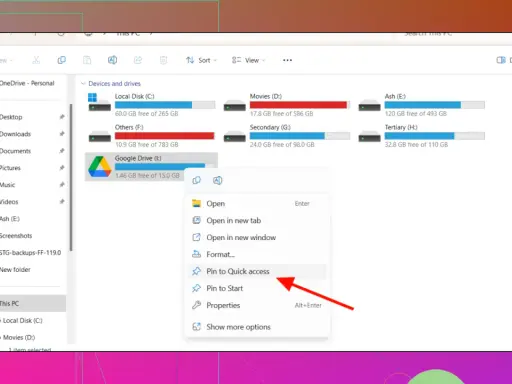Toggle the Details pane icon at right
The image size is (512, 384).
pyautogui.click(x=501, y=60)
